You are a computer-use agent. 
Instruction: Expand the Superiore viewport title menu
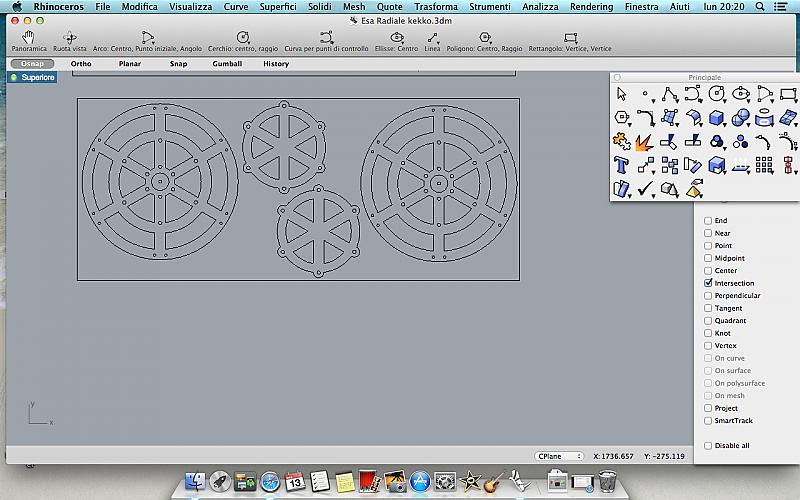tap(34, 77)
